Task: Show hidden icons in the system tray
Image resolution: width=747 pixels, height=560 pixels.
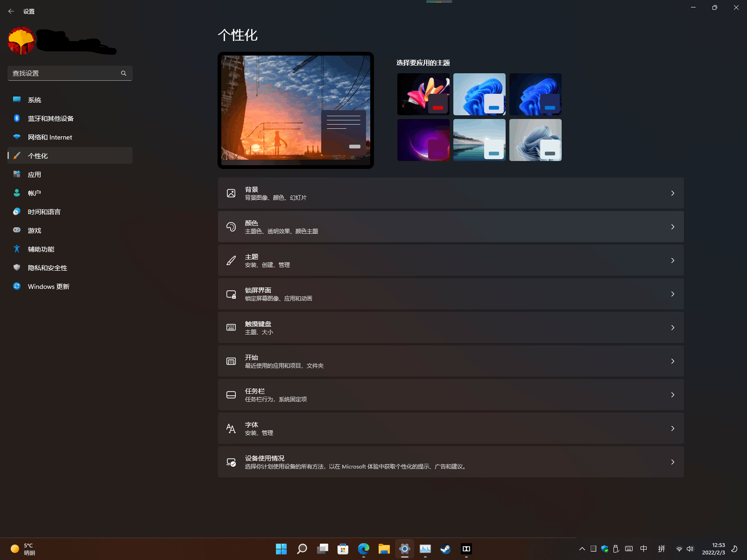Action: 582,549
